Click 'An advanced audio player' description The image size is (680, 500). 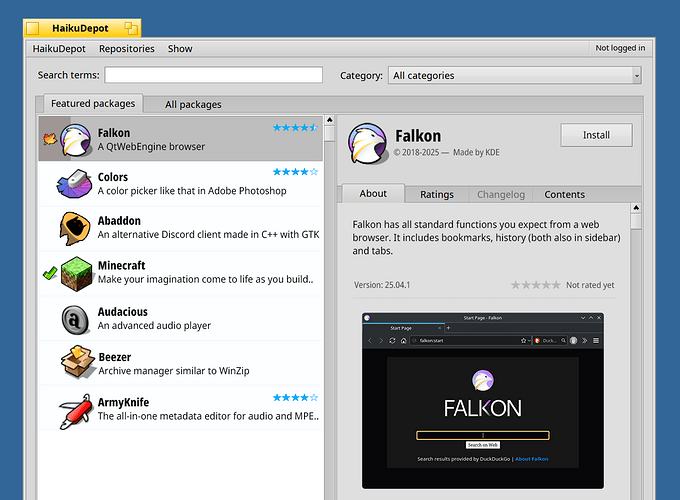coord(154,326)
